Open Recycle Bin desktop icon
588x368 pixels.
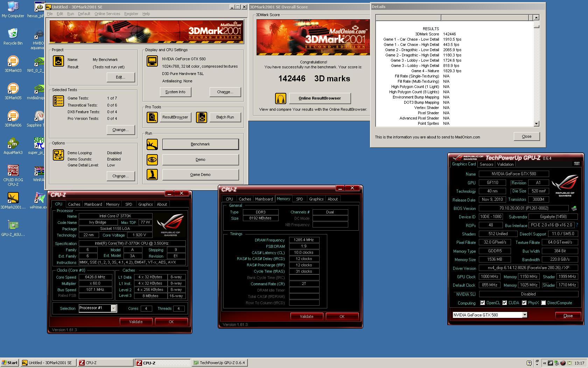click(x=13, y=37)
